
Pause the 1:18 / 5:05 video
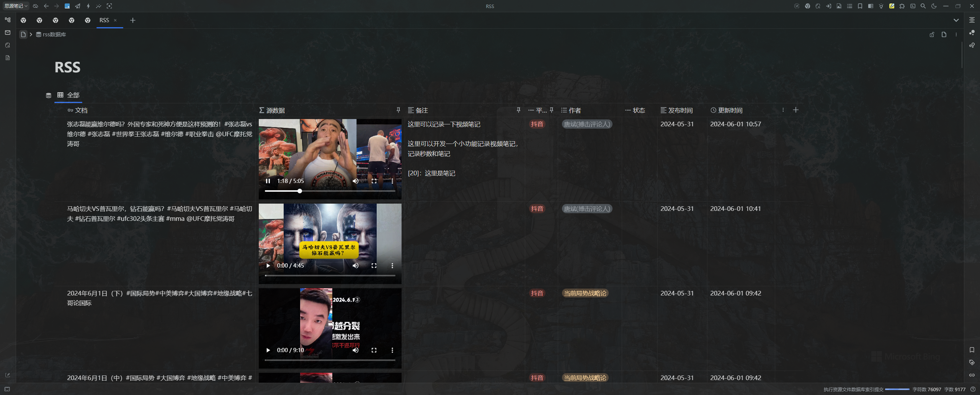268,181
